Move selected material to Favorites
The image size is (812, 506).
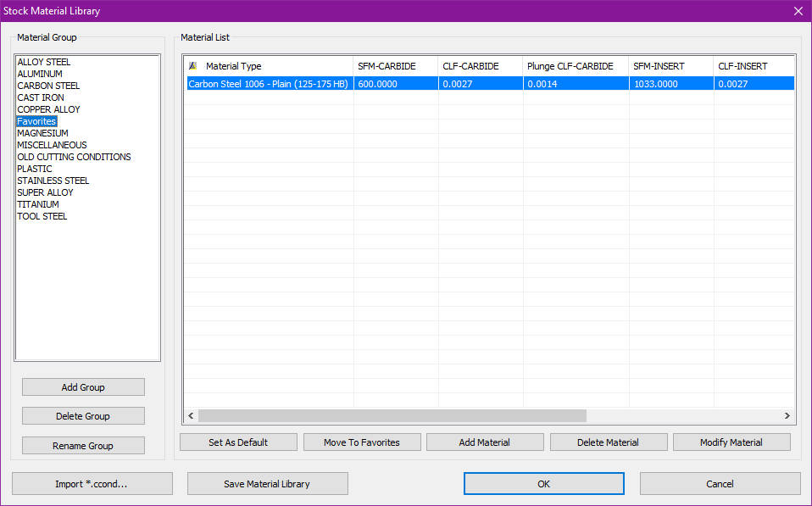pyautogui.click(x=361, y=442)
